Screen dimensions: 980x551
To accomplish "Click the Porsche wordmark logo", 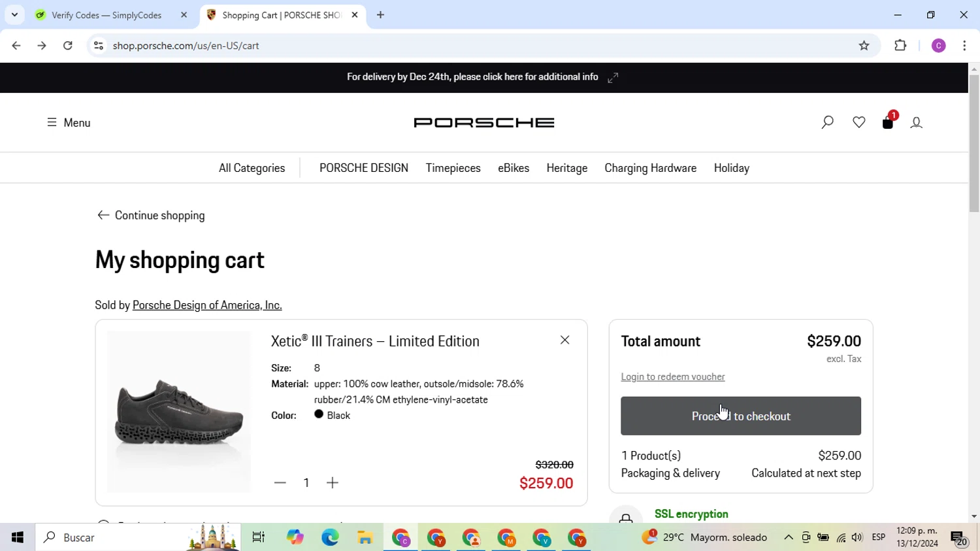I will pyautogui.click(x=484, y=122).
